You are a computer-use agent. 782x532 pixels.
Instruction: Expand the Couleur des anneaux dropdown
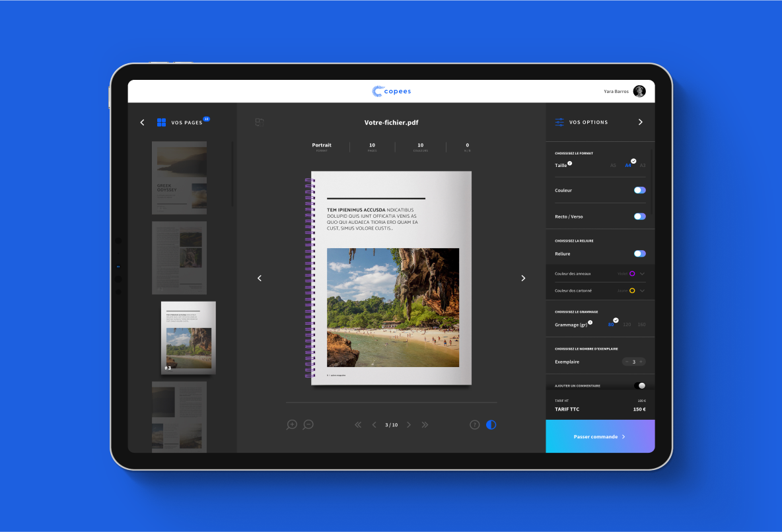pos(642,273)
